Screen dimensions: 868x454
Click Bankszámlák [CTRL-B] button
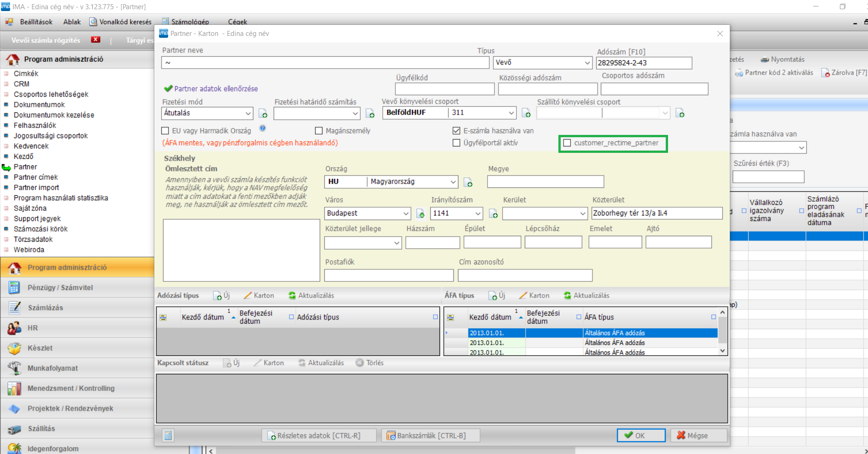coord(430,436)
